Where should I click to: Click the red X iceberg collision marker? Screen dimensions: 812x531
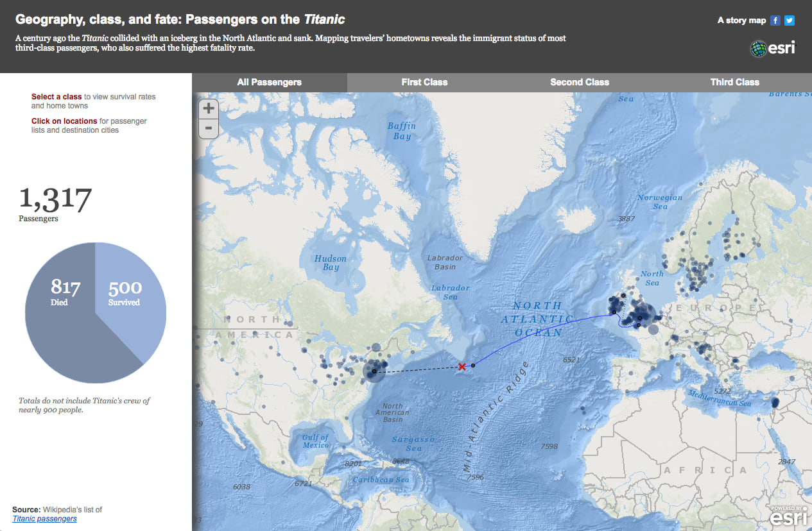tap(462, 366)
